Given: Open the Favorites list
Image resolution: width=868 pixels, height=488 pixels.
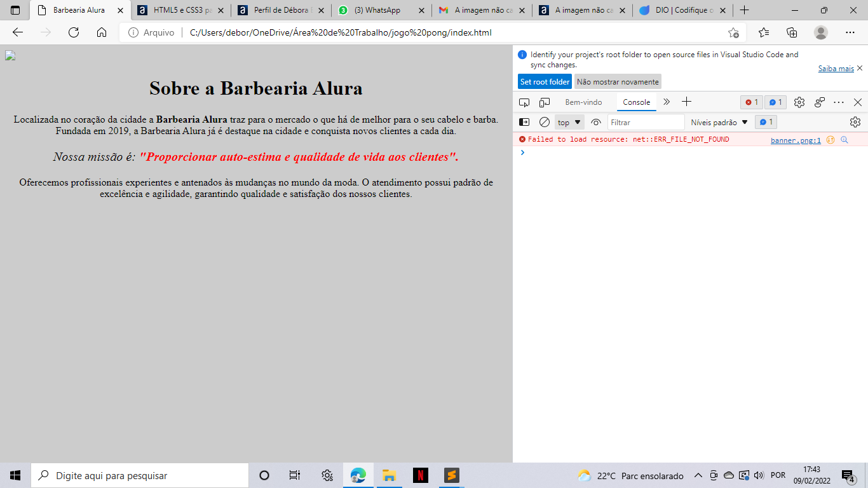Looking at the screenshot, I should click(764, 32).
